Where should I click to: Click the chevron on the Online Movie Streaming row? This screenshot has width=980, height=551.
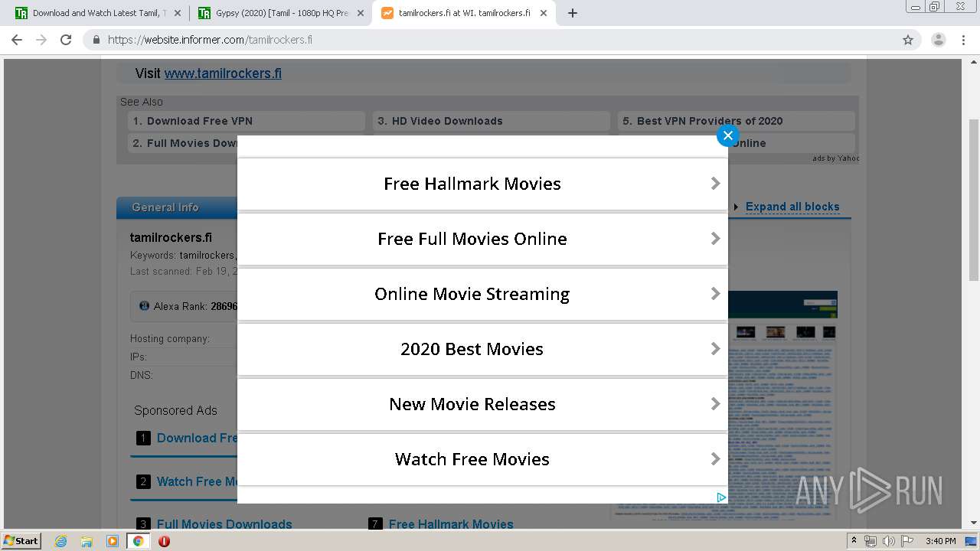(x=715, y=294)
